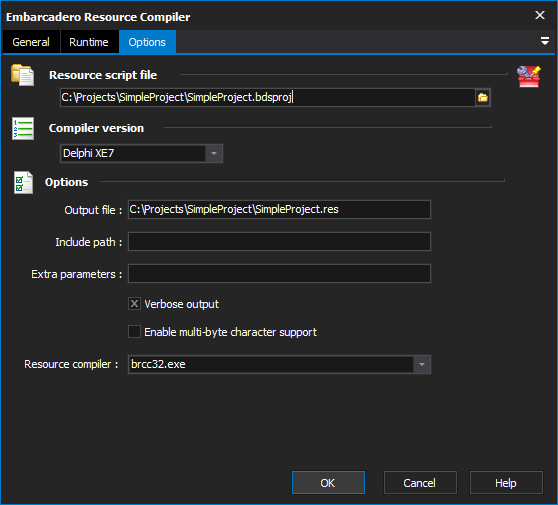
Task: Focus the Include path input field
Action: [x=279, y=241]
